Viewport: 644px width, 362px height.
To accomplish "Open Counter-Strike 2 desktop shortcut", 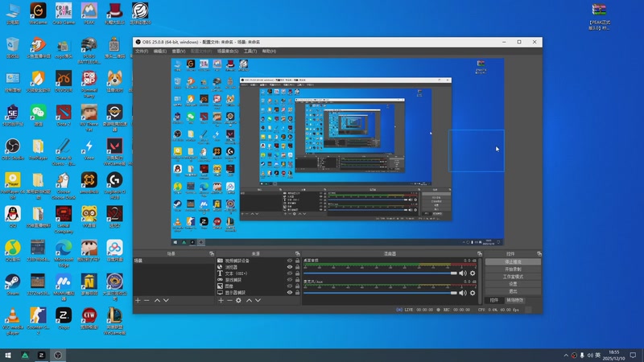I will click(38, 321).
